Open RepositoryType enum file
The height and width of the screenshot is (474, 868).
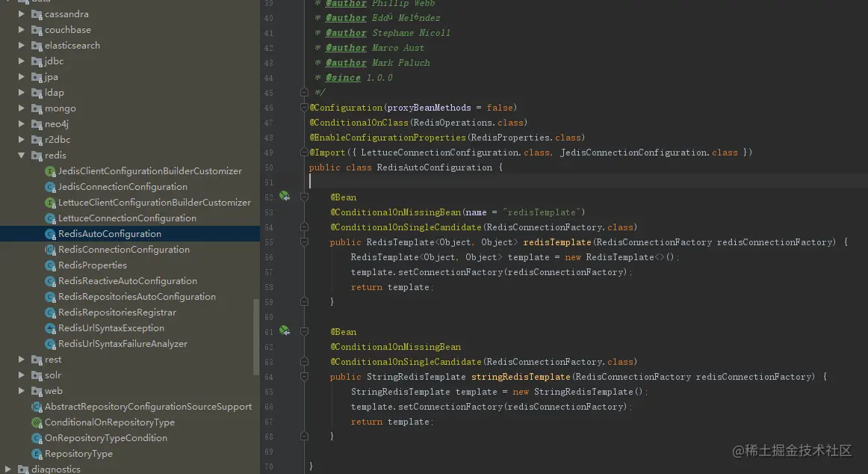coord(78,454)
